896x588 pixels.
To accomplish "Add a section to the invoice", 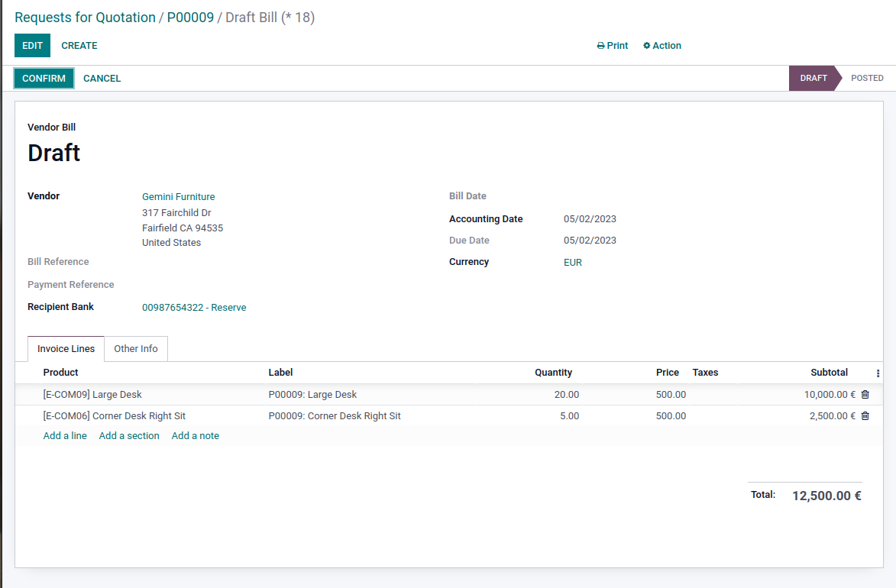I will point(129,435).
